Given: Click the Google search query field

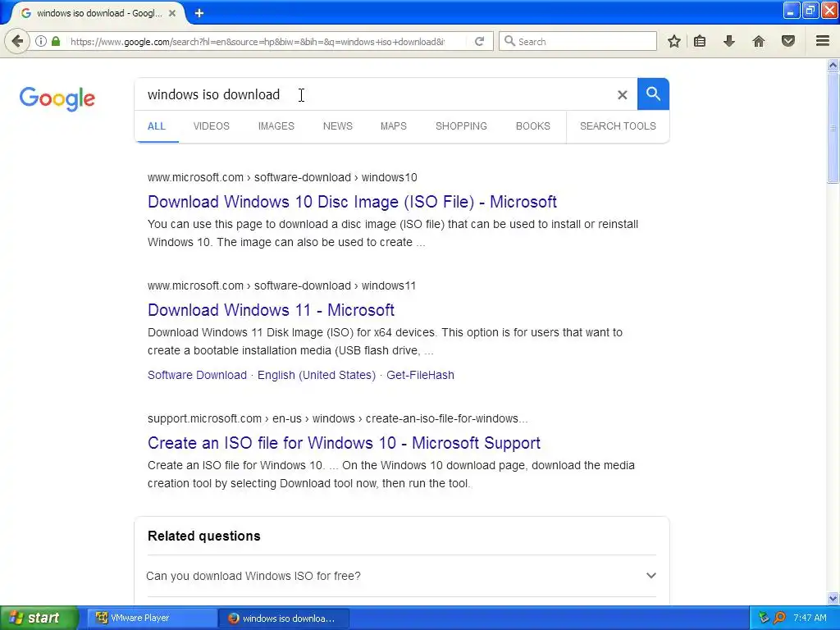Looking at the screenshot, I should click(x=375, y=94).
